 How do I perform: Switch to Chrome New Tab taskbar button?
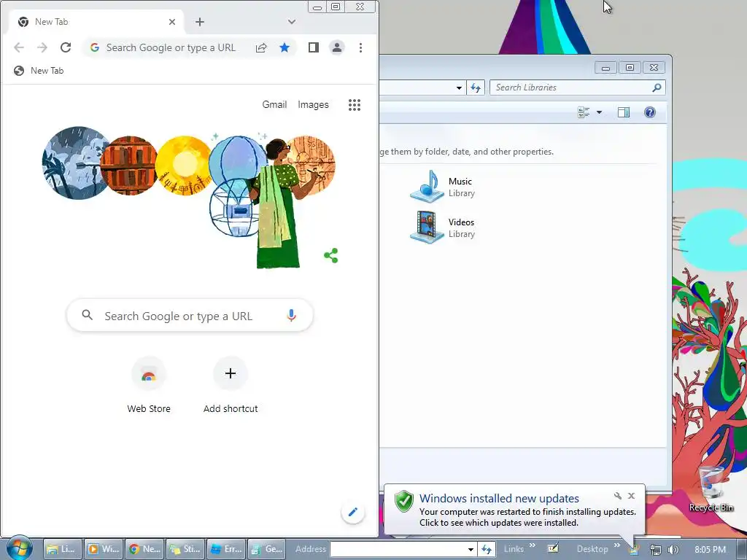[145, 549]
